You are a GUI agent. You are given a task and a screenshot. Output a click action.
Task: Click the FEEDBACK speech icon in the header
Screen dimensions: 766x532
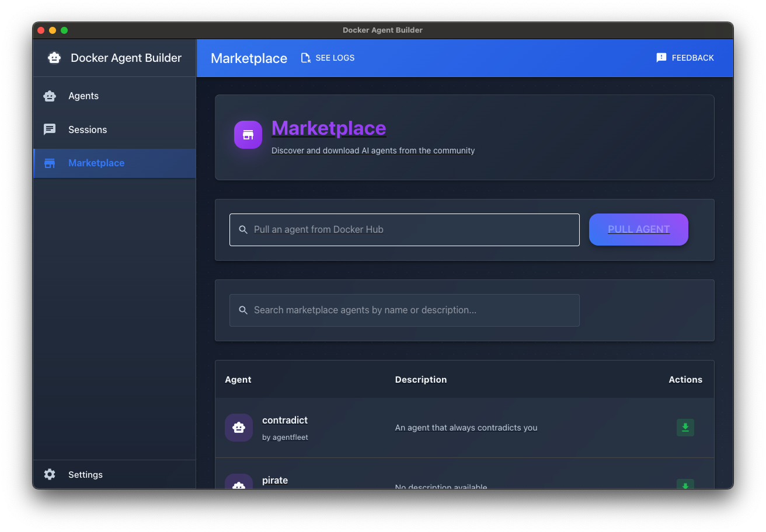661,57
